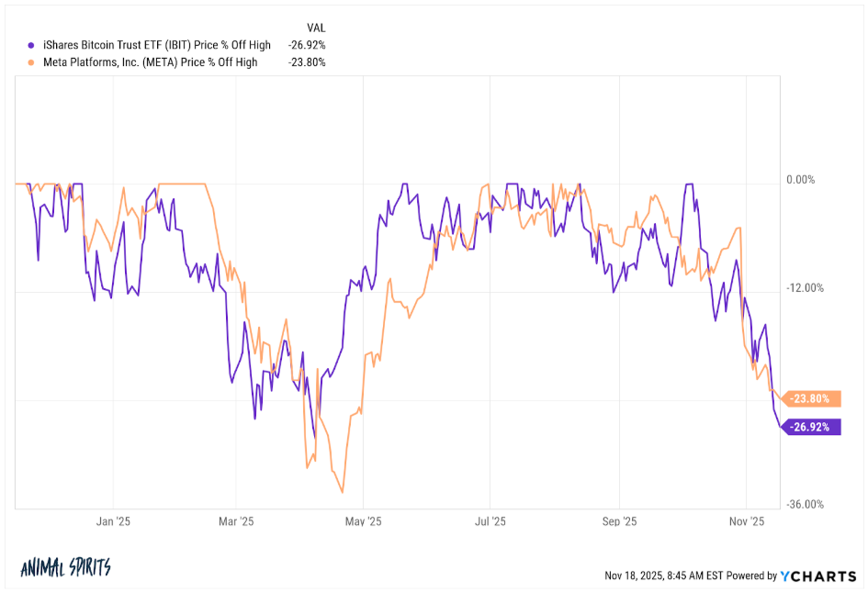Image resolution: width=868 pixels, height=592 pixels.
Task: Click the orange META legend dot
Action: click(32, 62)
